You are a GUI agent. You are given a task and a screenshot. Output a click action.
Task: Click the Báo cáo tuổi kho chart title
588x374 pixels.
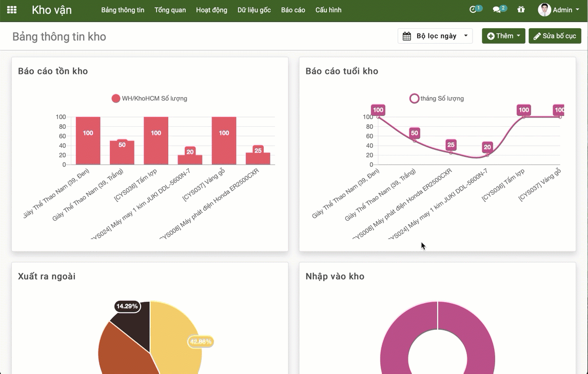[x=342, y=71]
